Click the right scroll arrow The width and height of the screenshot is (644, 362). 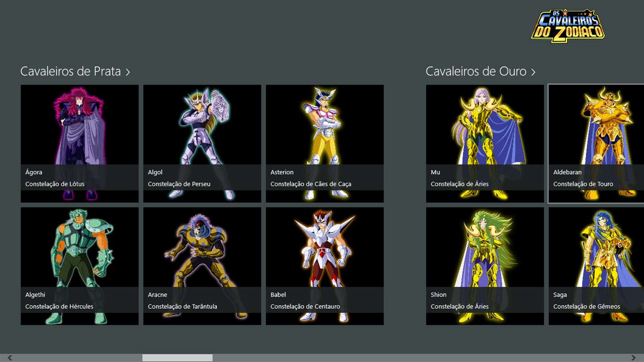pyautogui.click(x=633, y=358)
